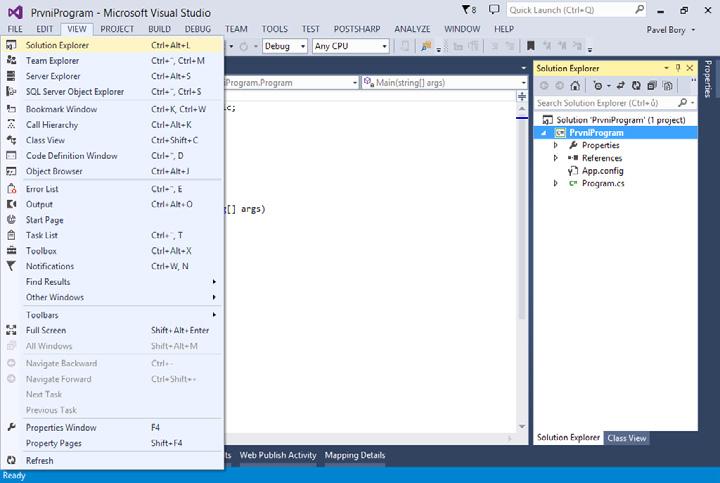The width and height of the screenshot is (720, 483).
Task: Click the feedback speech bubble icon
Action: click(494, 9)
